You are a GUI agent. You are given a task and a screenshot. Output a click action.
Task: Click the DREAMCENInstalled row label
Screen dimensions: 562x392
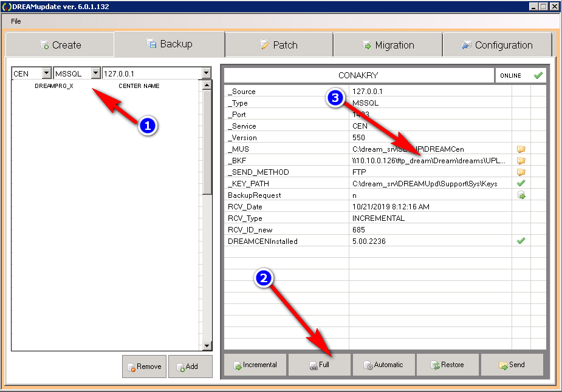click(x=262, y=242)
